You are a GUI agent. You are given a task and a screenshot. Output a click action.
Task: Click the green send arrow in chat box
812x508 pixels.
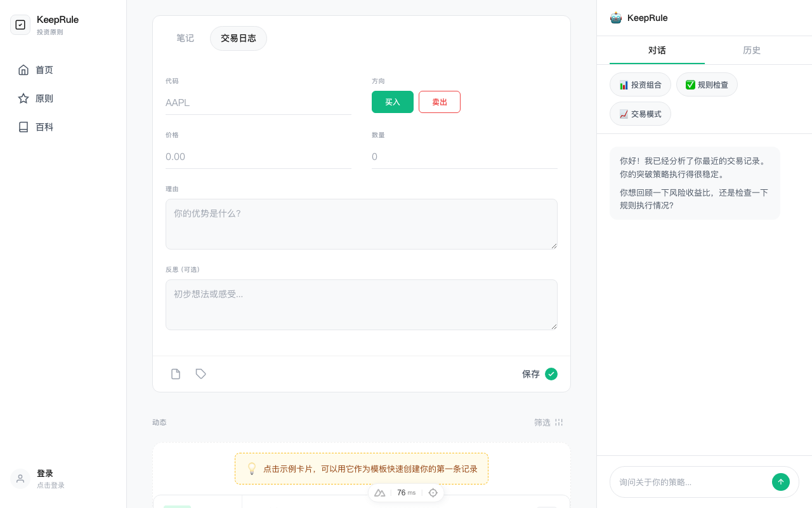click(x=780, y=481)
